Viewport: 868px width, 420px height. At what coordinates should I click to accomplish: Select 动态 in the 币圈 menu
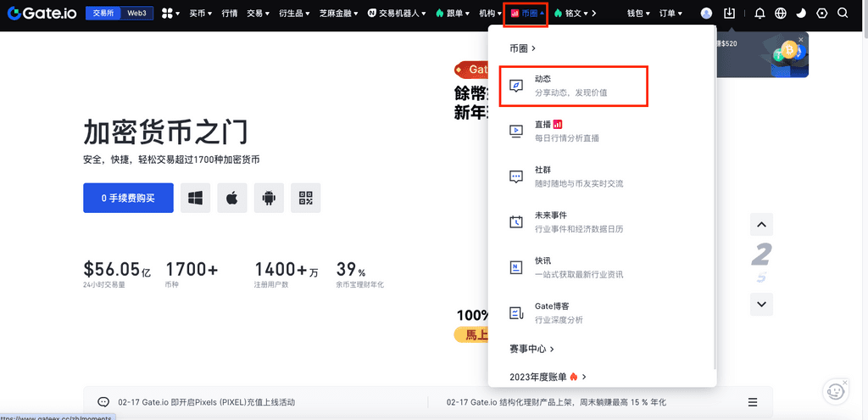coord(573,86)
